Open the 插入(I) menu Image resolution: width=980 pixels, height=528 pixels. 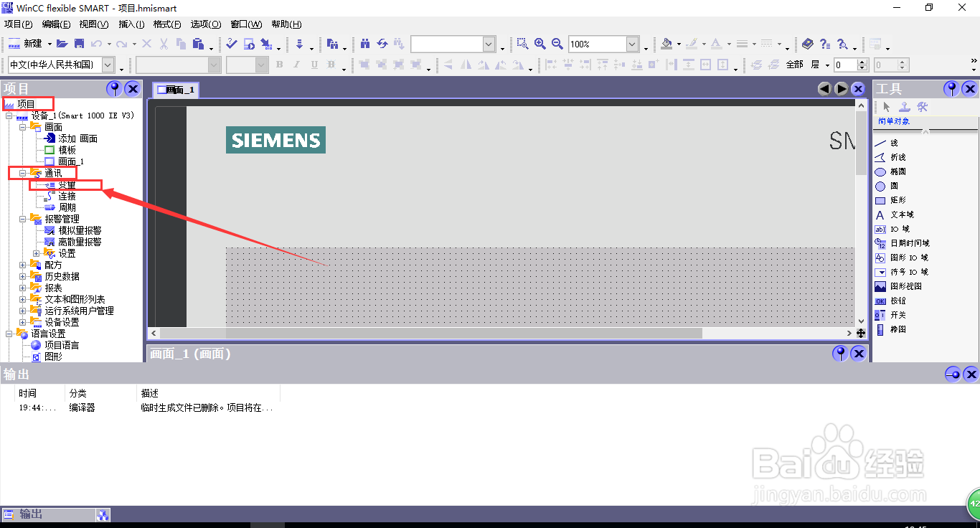point(132,24)
